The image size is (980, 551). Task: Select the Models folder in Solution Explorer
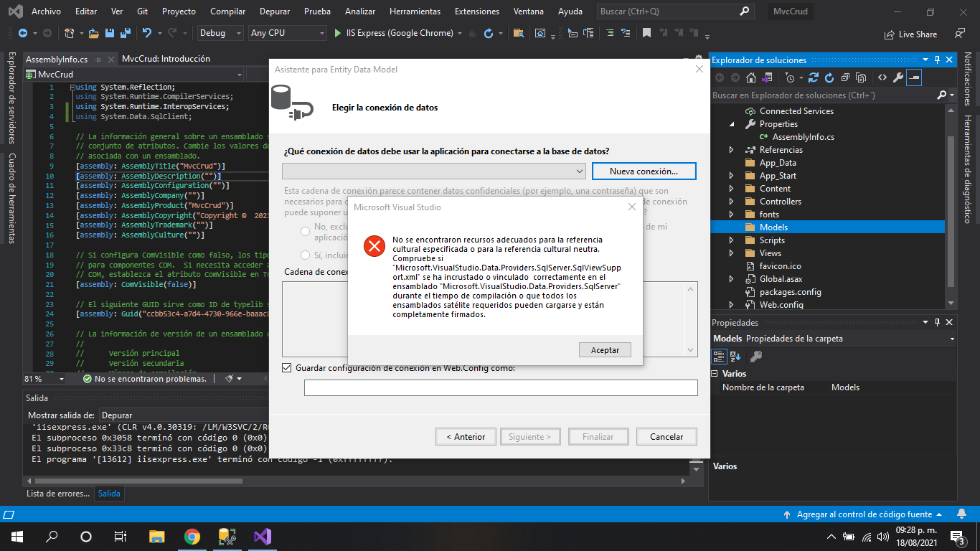tap(773, 227)
